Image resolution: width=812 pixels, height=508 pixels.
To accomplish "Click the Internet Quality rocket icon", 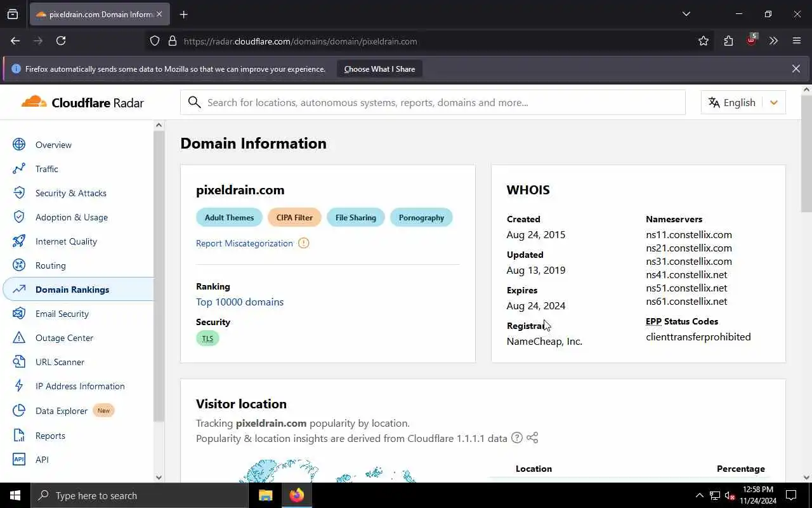I will tap(19, 241).
